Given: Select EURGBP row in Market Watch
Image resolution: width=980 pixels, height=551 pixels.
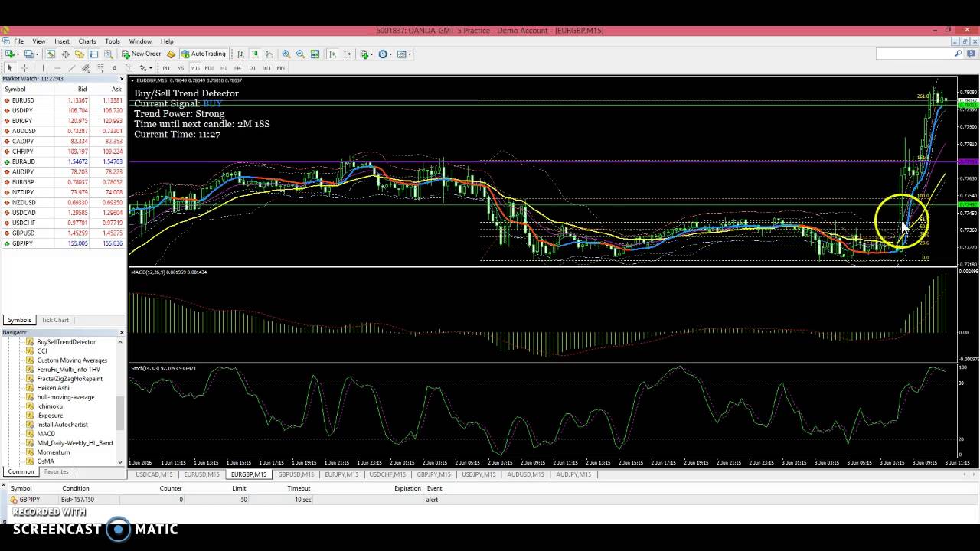Looking at the screenshot, I should [x=63, y=182].
